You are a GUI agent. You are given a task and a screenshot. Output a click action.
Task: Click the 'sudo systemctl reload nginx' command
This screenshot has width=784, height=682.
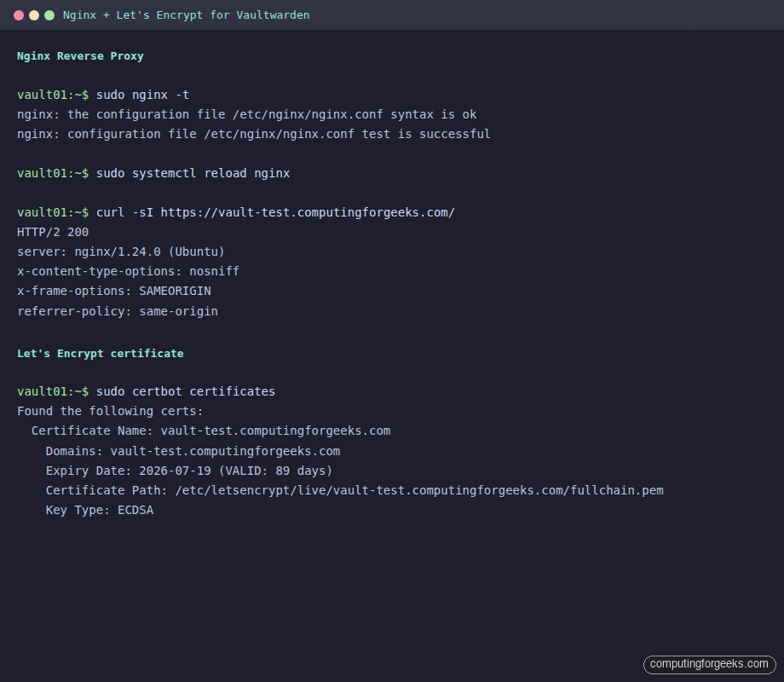pyautogui.click(x=153, y=174)
